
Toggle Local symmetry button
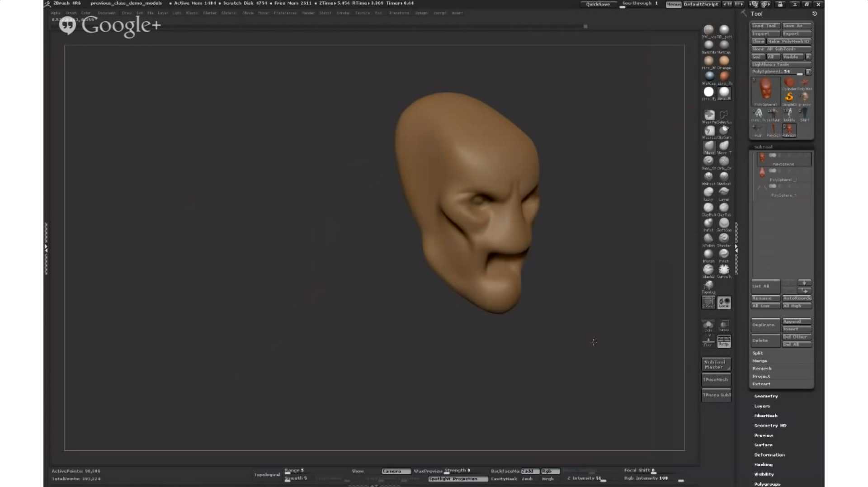click(724, 303)
